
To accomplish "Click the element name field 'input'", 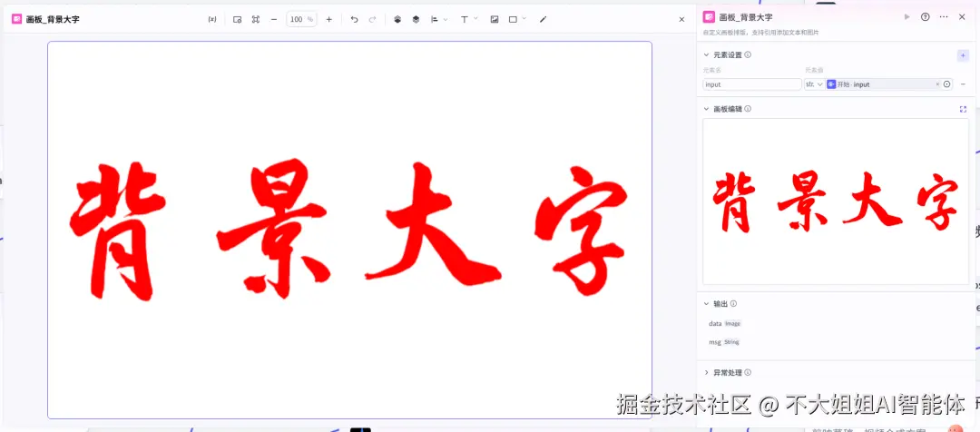I will (752, 84).
